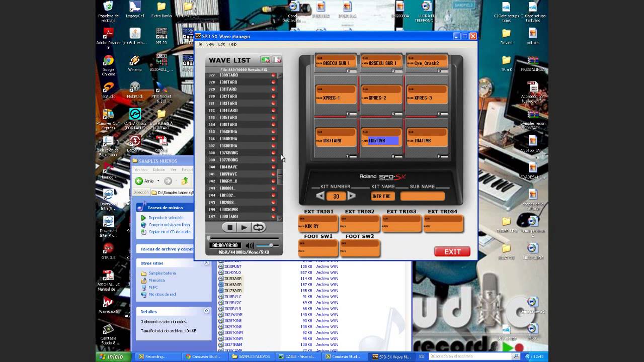Select wave row 340 I104WAVE
This screenshot has width=644, height=362.
coord(241,167)
